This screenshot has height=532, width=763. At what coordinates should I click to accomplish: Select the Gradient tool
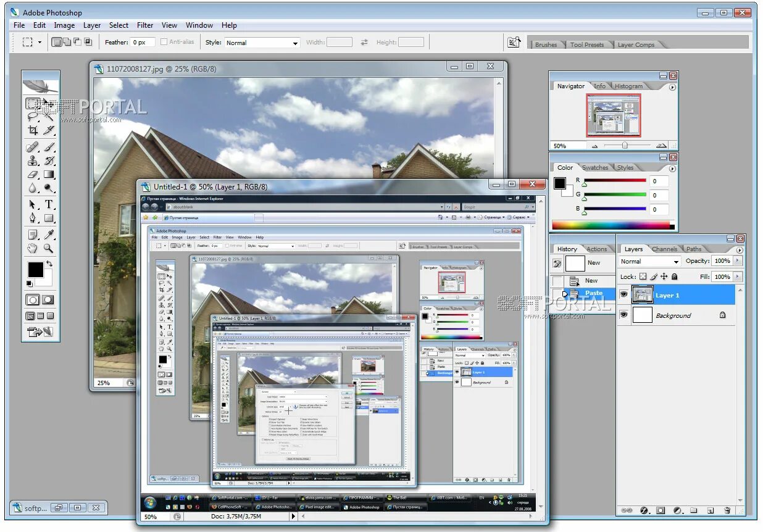[x=49, y=175]
